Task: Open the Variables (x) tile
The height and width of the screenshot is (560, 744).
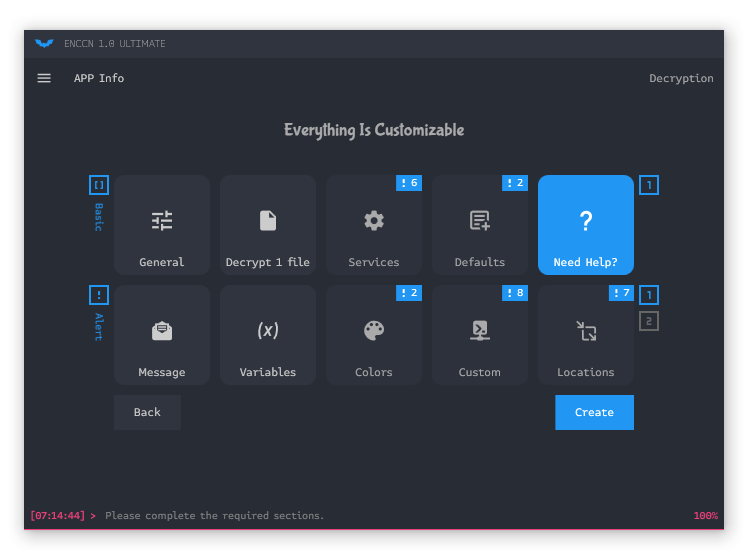Action: click(x=268, y=335)
